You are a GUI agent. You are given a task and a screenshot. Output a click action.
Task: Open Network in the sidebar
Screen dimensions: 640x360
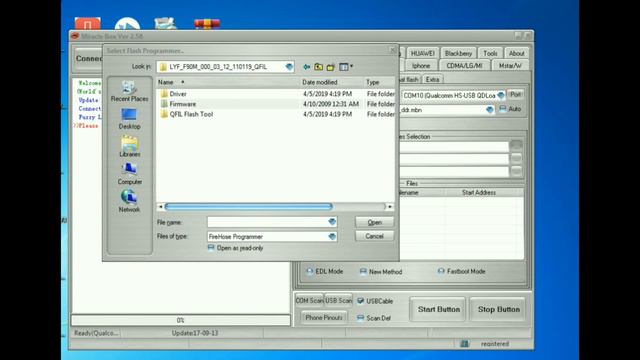tap(129, 202)
